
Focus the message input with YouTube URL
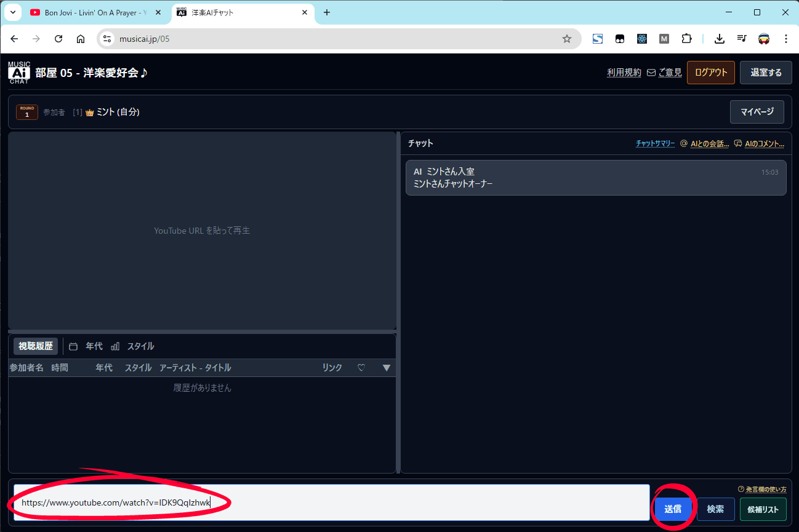[331, 502]
